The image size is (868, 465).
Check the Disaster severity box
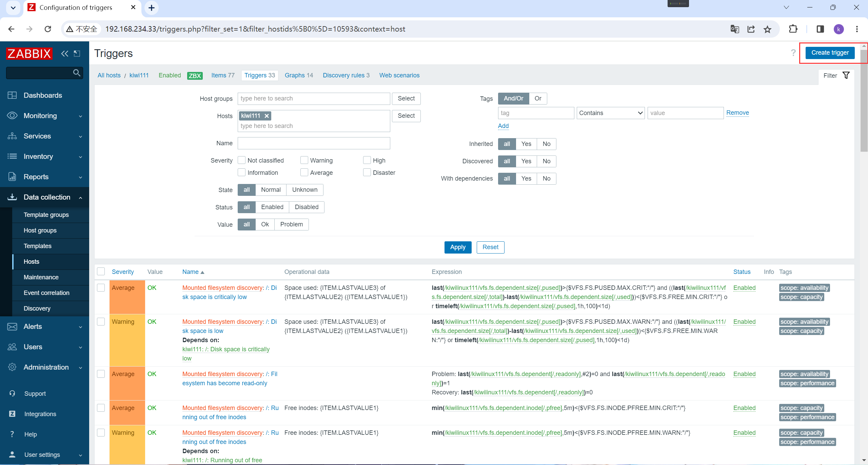click(367, 172)
